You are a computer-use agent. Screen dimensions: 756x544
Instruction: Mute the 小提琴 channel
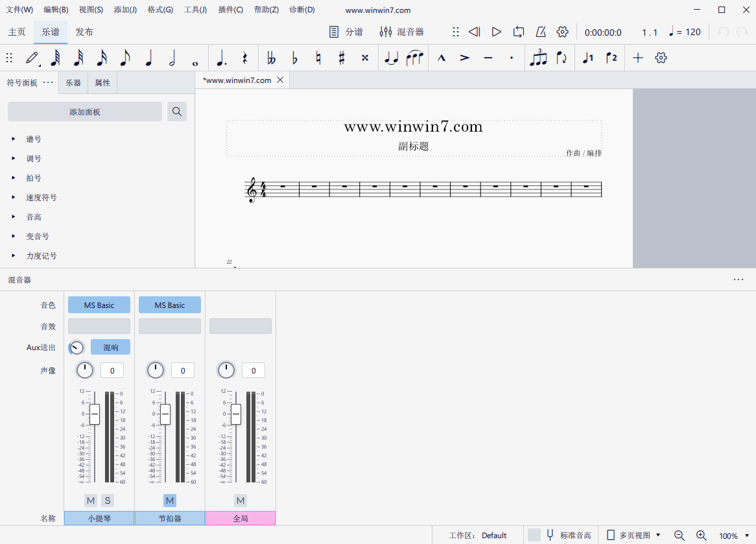[91, 500]
